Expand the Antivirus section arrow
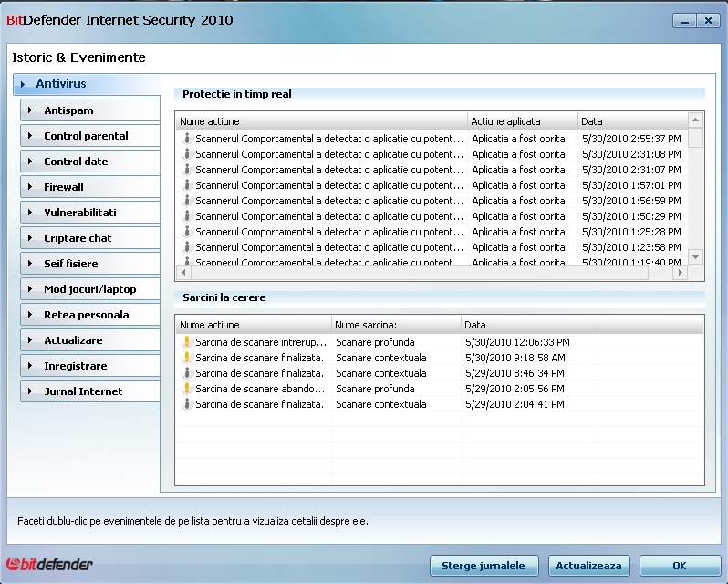The height and width of the screenshot is (584, 728). (23, 84)
